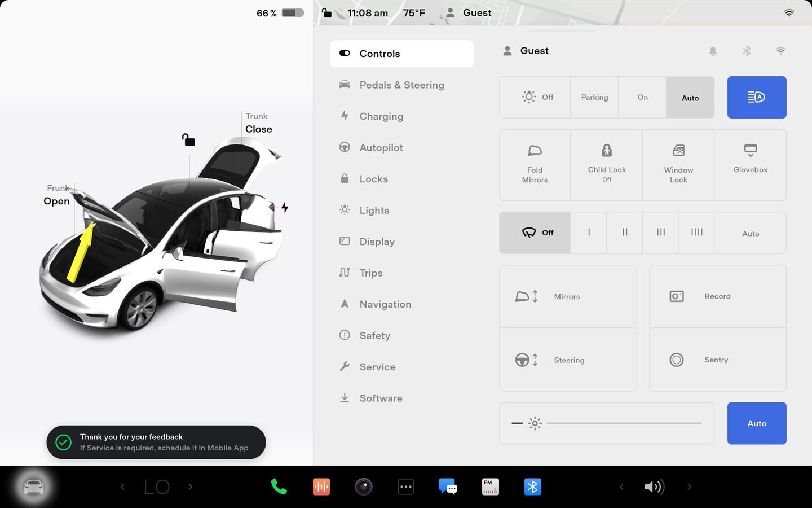Click the unlock padlock above the car
This screenshot has width=812, height=508.
(188, 139)
